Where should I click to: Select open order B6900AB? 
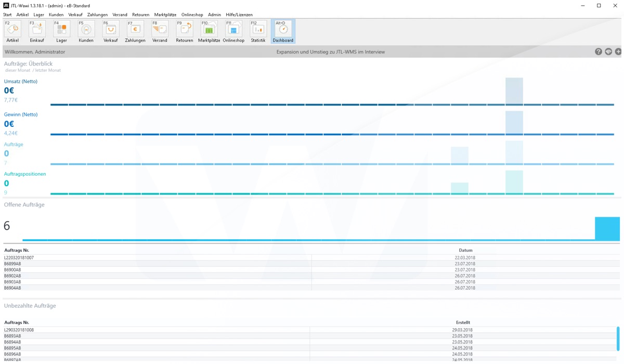(x=311, y=270)
